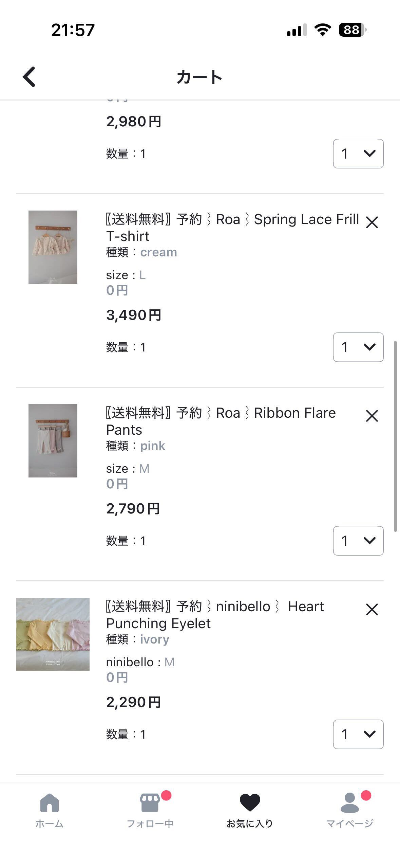400x868 pixels.
Task: Click the cart list scrollbar
Action: coord(395,436)
